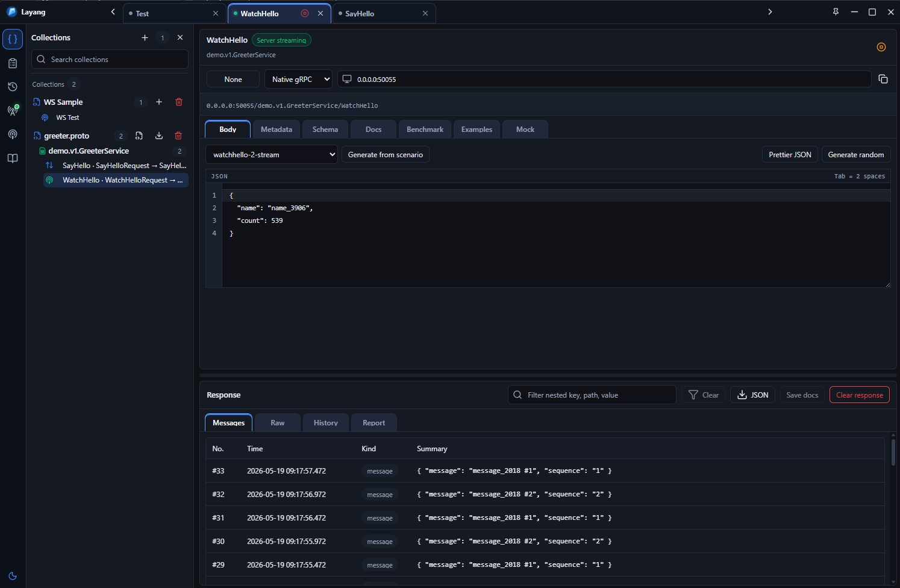Pin the window with the pin icon
Screen dimensions: 900x588
(836, 12)
